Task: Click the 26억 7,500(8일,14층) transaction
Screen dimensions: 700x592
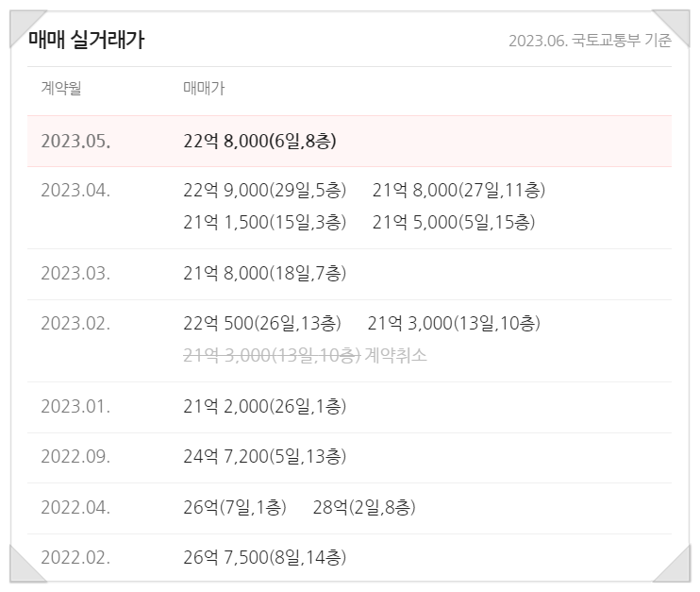Action: click(264, 558)
